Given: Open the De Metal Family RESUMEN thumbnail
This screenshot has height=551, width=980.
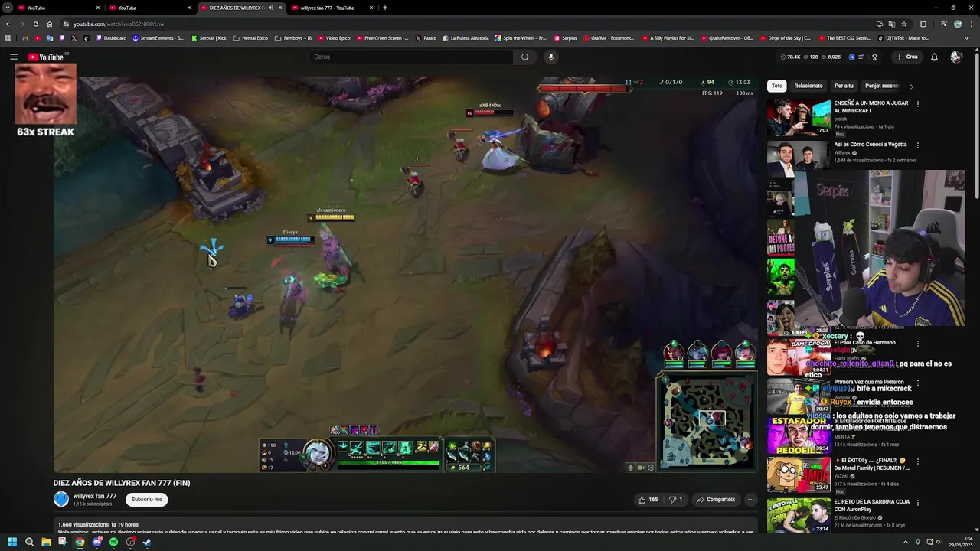Looking at the screenshot, I should (x=799, y=474).
